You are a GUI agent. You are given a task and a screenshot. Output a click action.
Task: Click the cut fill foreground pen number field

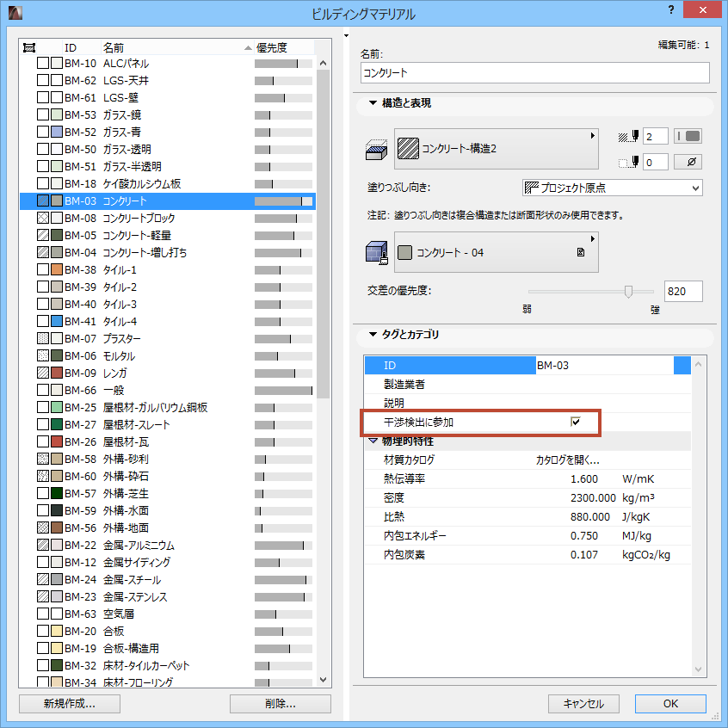pos(656,137)
